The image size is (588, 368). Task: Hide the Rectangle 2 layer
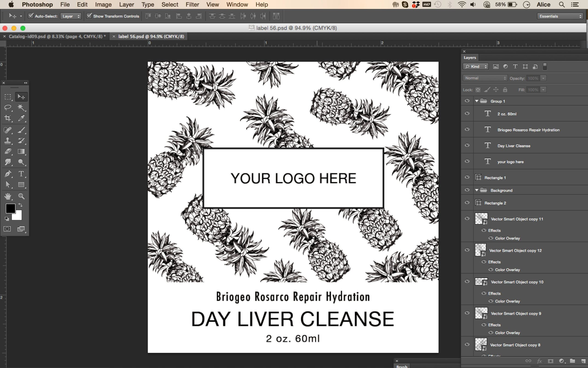click(467, 202)
